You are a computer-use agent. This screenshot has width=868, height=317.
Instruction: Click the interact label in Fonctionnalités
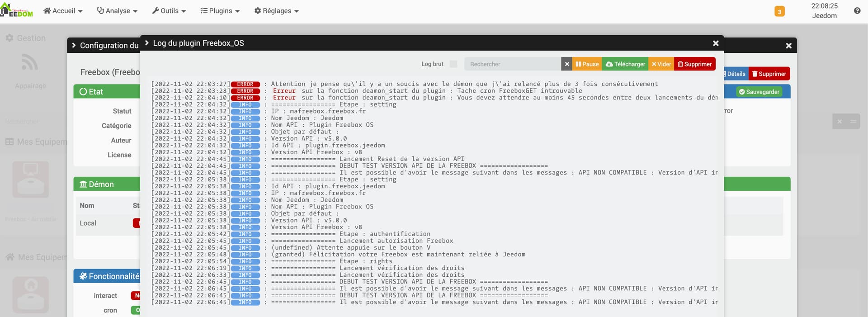[105, 296]
